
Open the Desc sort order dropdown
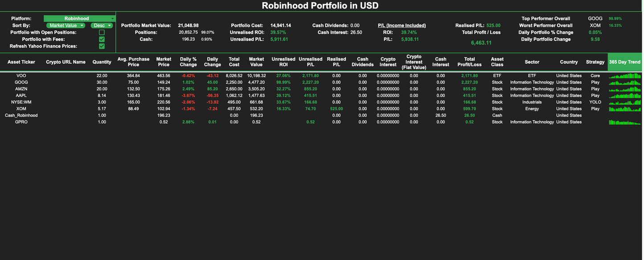coord(102,25)
